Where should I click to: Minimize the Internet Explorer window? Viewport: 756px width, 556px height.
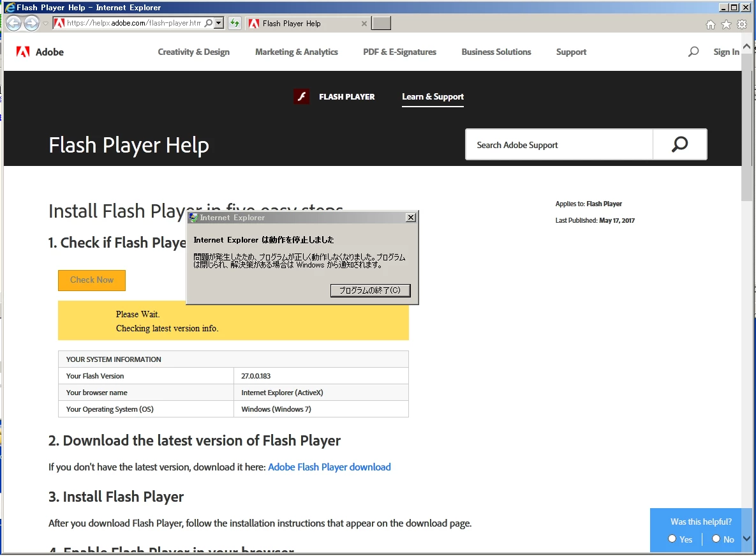[x=723, y=7]
